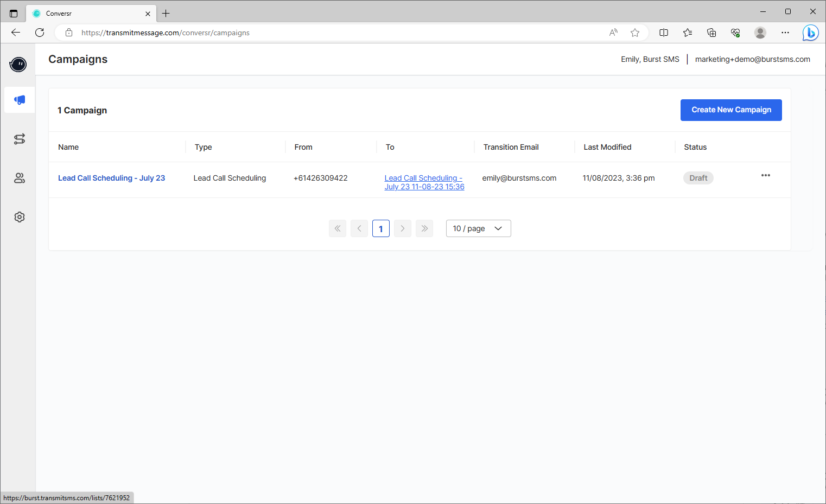Click the Read aloud icon
The height and width of the screenshot is (504, 826).
coord(613,33)
